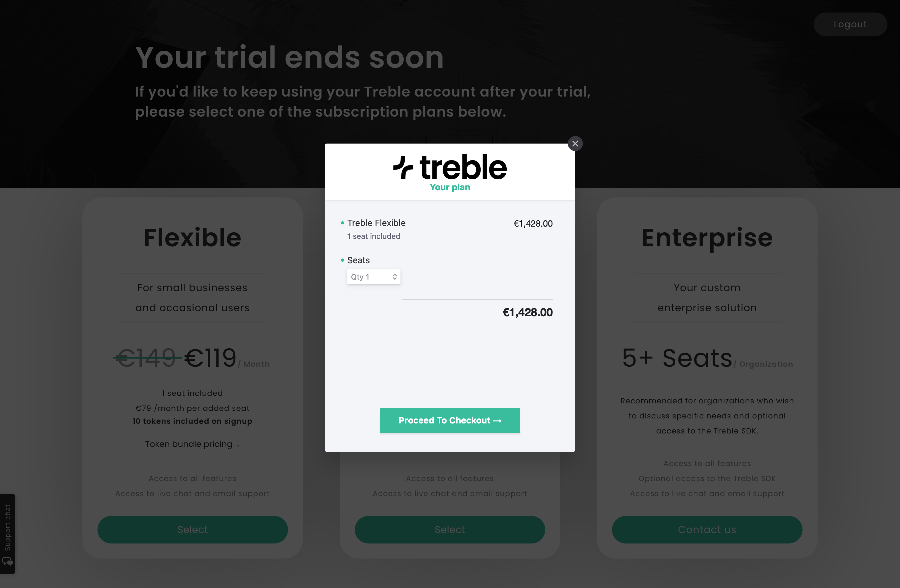Viewport: 900px width, 588px height.
Task: Toggle the middle plan selection
Action: [x=449, y=529]
